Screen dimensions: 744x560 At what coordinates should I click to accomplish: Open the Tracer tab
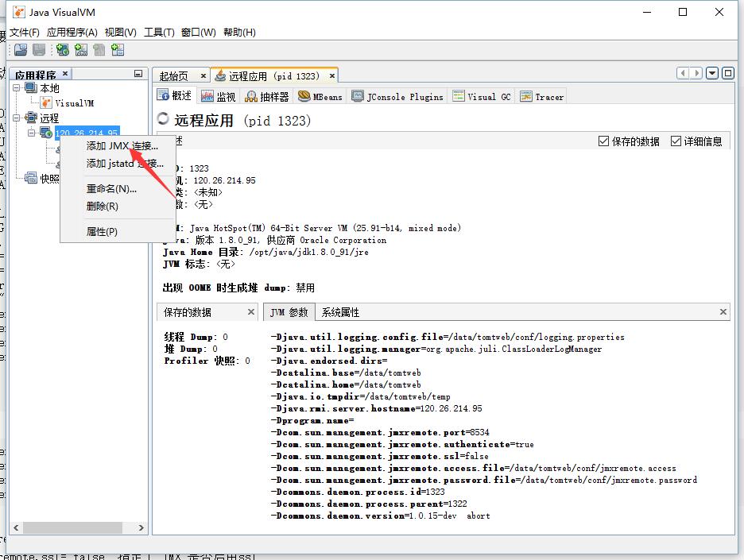click(x=541, y=96)
